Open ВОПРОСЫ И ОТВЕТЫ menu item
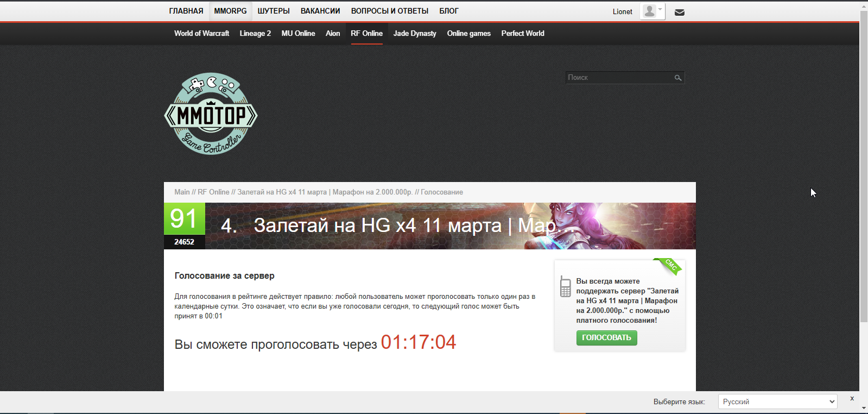This screenshot has height=414, width=868. click(390, 11)
